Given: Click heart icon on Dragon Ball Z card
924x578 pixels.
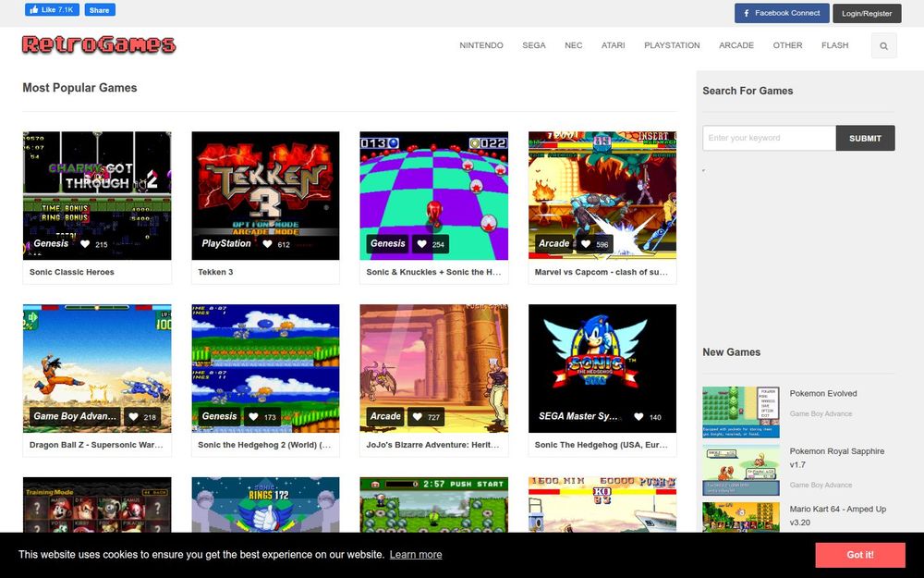Looking at the screenshot, I should pyautogui.click(x=134, y=416).
